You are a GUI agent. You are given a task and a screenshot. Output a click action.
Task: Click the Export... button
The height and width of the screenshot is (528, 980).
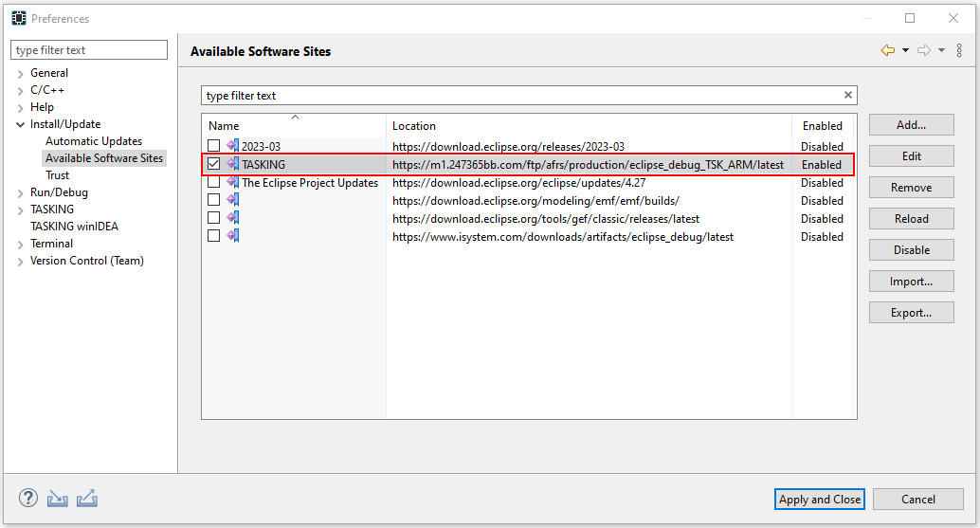[911, 313]
